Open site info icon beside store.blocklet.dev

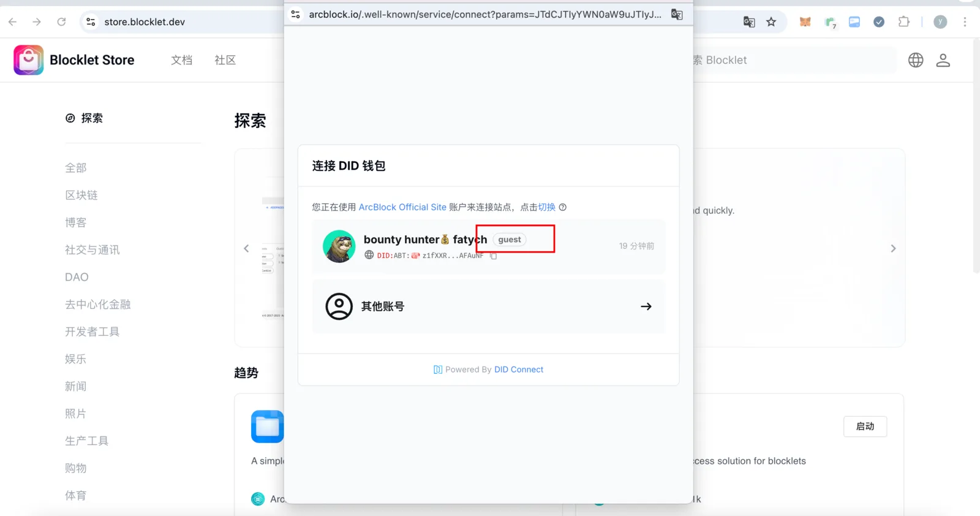(91, 22)
